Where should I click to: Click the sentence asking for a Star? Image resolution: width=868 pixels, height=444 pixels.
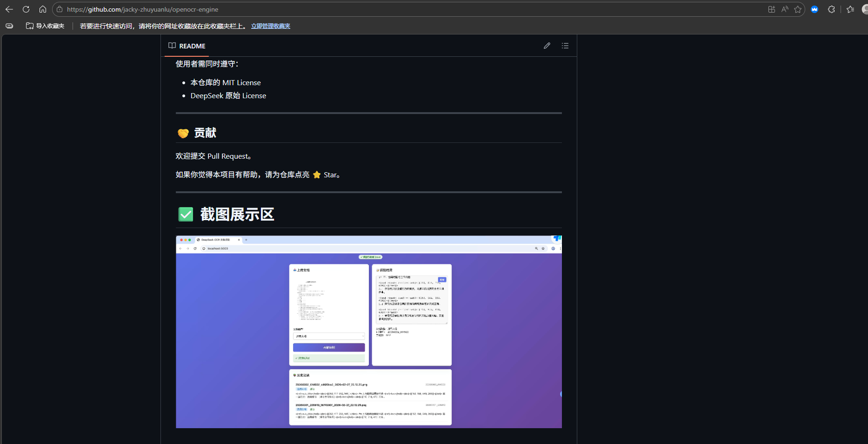pos(258,175)
